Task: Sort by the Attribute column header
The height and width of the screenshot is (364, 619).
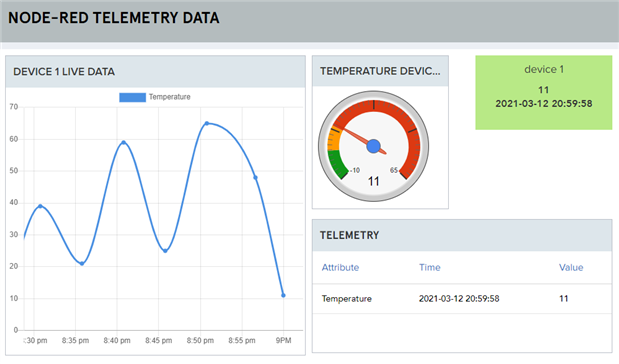Action: 340,268
